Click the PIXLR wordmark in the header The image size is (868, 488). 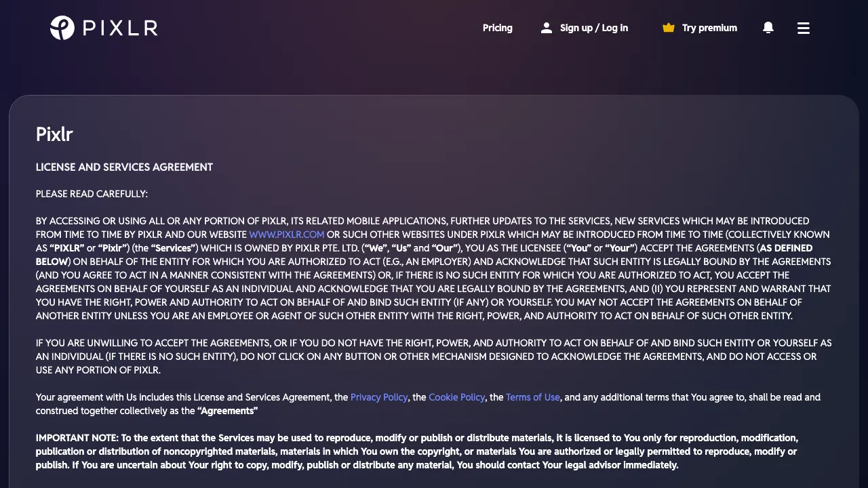[120, 28]
